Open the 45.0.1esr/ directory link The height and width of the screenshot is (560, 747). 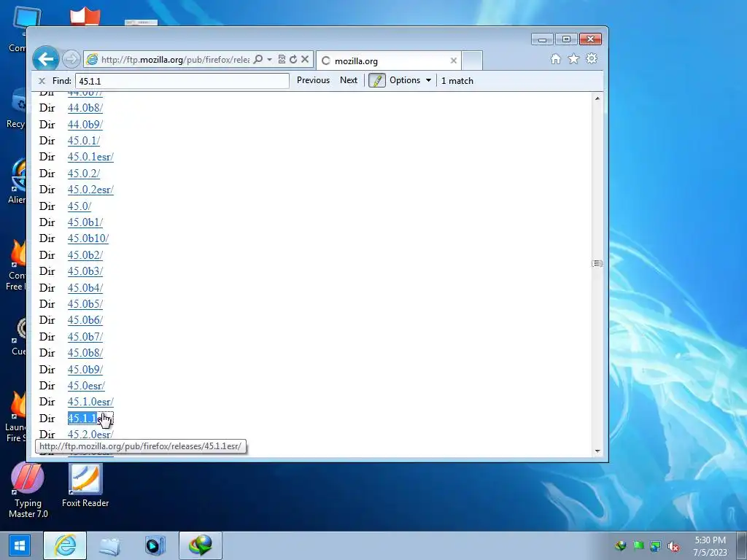point(90,157)
